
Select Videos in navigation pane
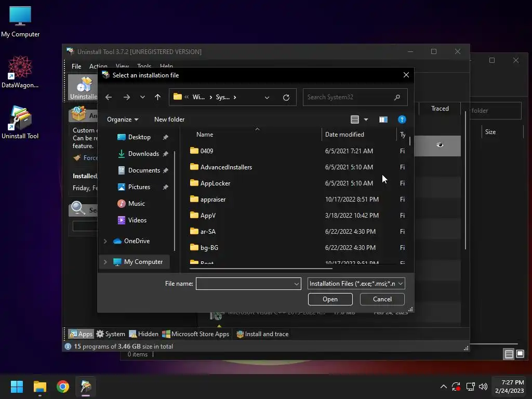[x=137, y=220]
